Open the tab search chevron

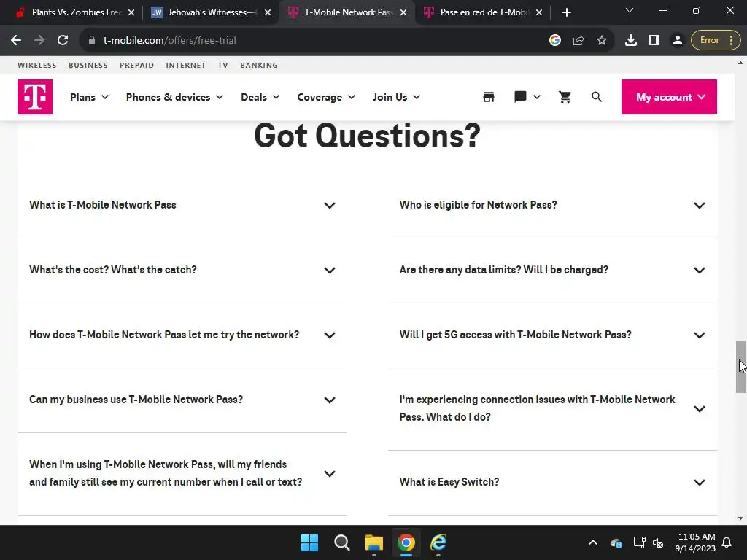pyautogui.click(x=630, y=10)
